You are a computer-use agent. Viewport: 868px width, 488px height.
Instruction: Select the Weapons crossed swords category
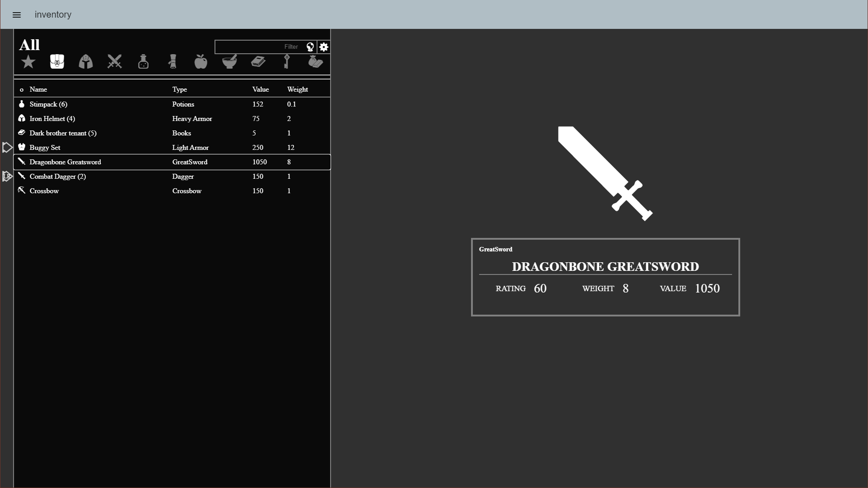click(114, 62)
